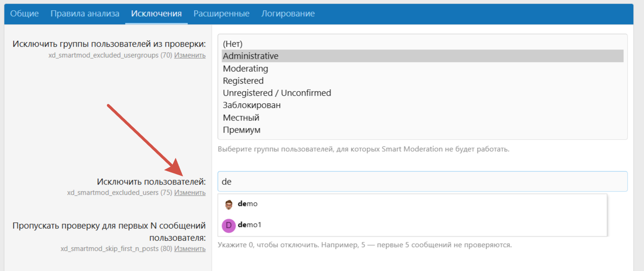This screenshot has height=271, width=644.
Task: Go to the Расширенные tab
Action: [x=221, y=14]
